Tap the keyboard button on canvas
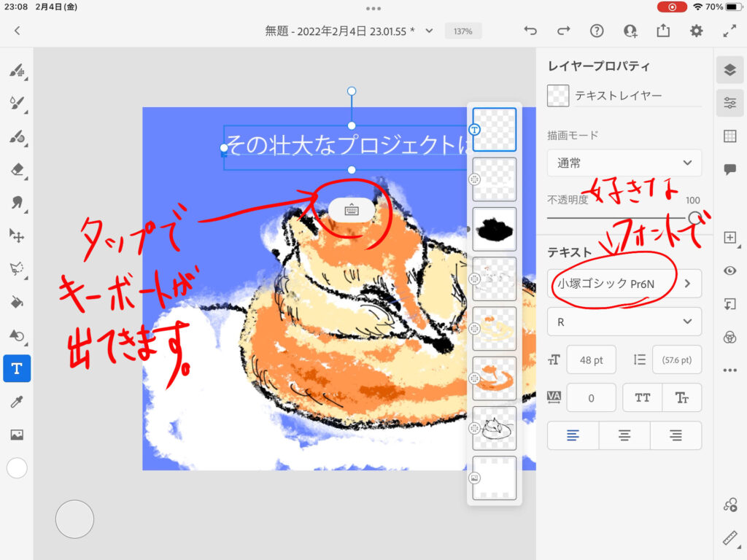Screen dimensions: 747x560 tap(352, 209)
